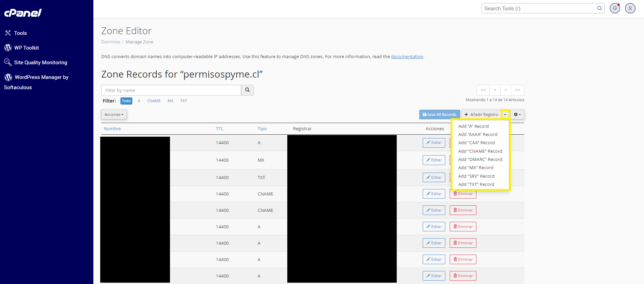Image resolution: width=644 pixels, height=284 pixels.
Task: Select the Todo filter
Action: pos(126,101)
